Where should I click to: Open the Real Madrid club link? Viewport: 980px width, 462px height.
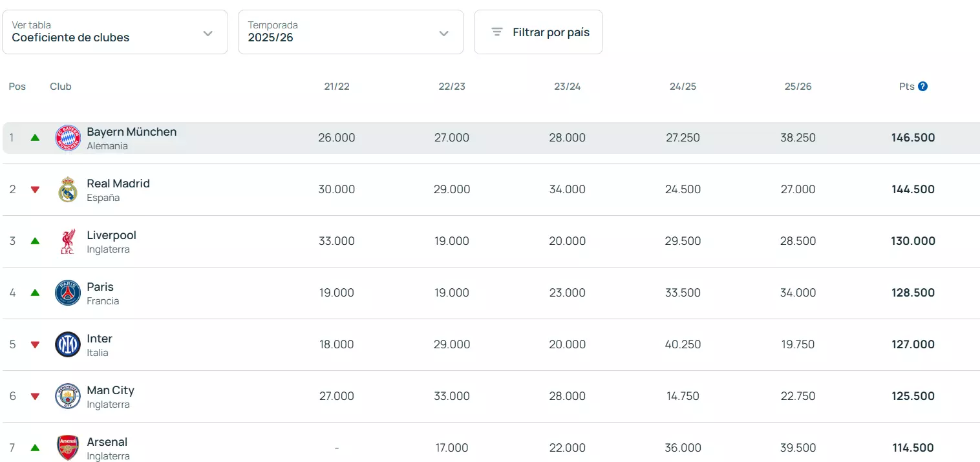[118, 184]
